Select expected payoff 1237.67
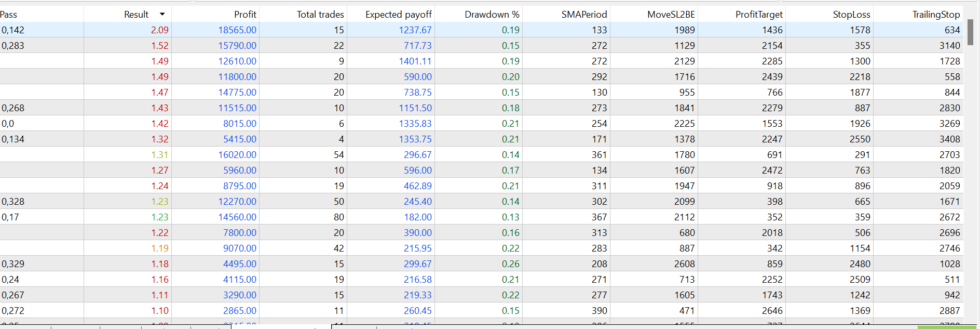 click(415, 30)
